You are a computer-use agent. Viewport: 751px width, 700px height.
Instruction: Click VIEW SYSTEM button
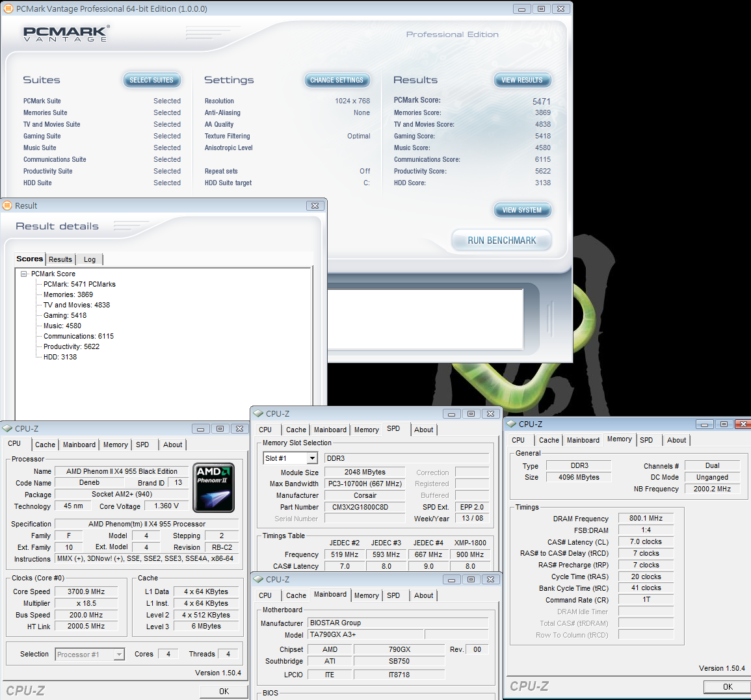[x=522, y=210]
